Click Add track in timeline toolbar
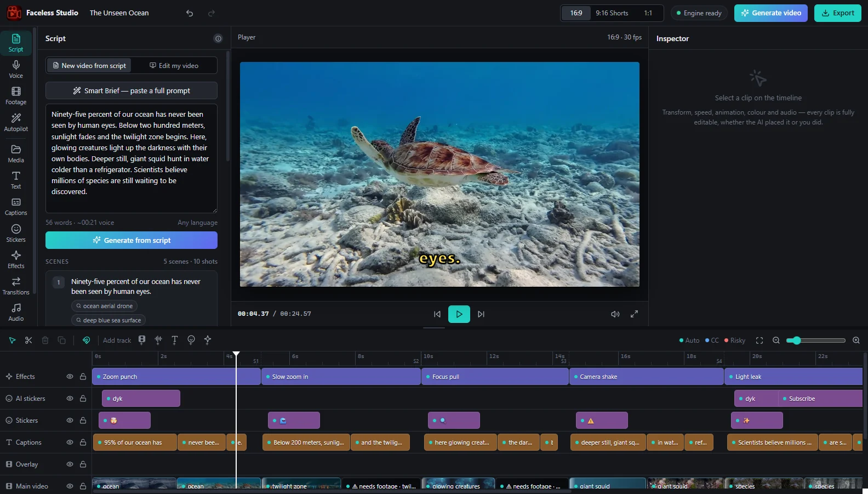This screenshot has width=868, height=494. pos(117,340)
